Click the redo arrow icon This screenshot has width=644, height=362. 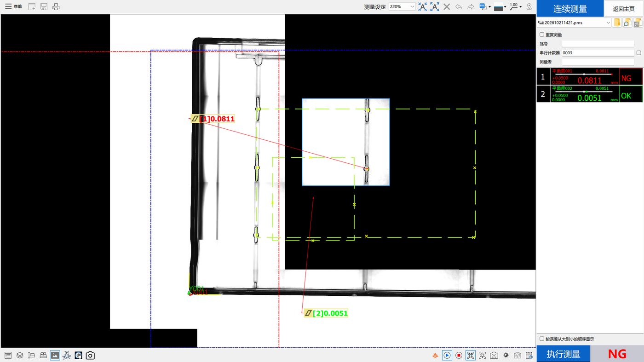pos(471,7)
